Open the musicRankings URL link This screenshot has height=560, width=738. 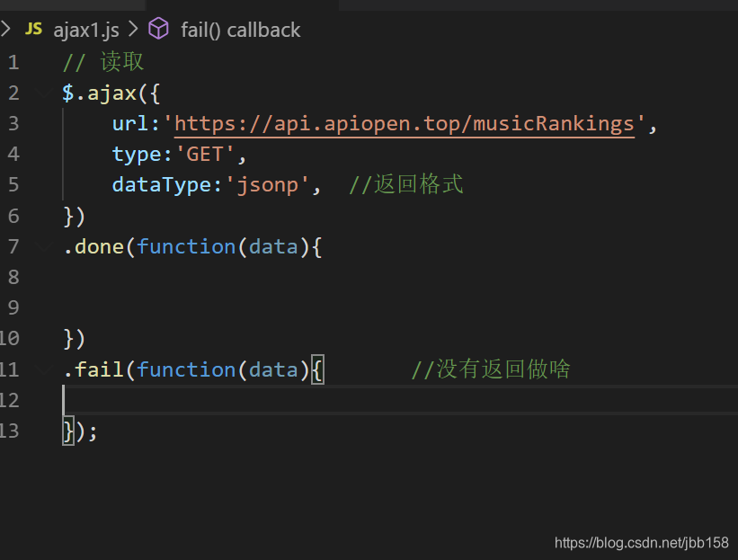coord(405,124)
